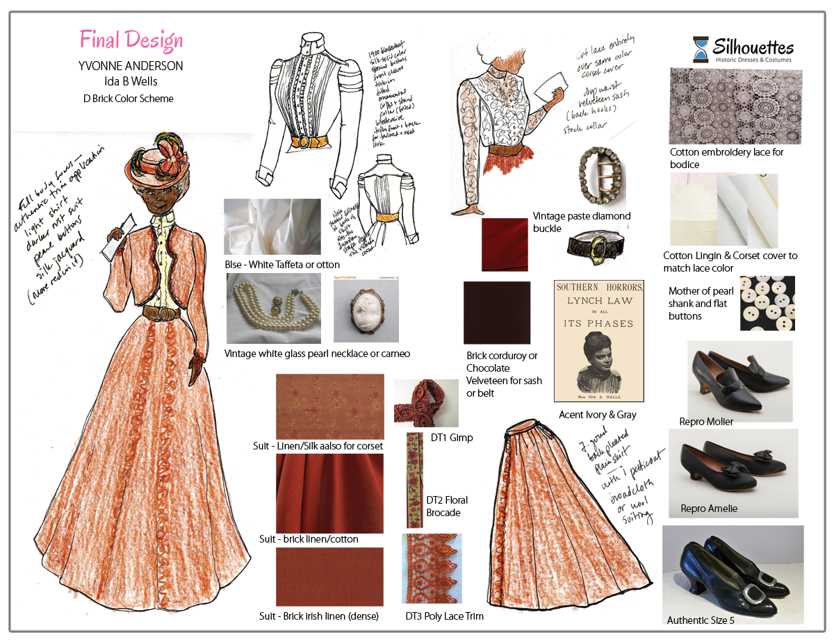This screenshot has height=644, width=834.
Task: Select the "D Brick Color Scheme" label
Action: point(128,99)
